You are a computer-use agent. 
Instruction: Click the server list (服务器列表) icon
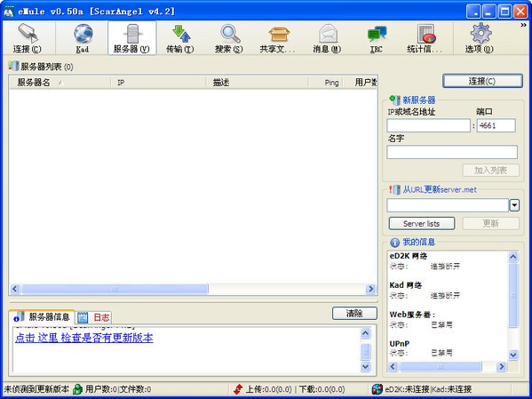[x=13, y=66]
